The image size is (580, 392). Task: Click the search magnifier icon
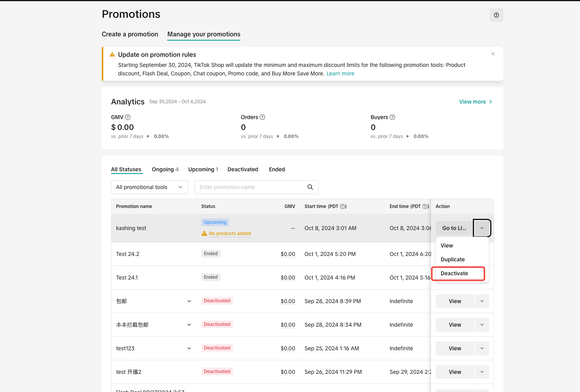tap(310, 187)
